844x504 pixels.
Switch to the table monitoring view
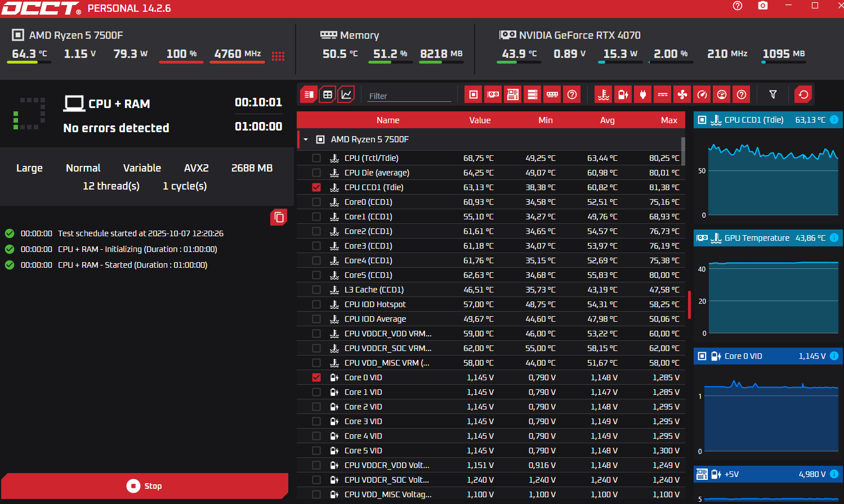tap(328, 94)
